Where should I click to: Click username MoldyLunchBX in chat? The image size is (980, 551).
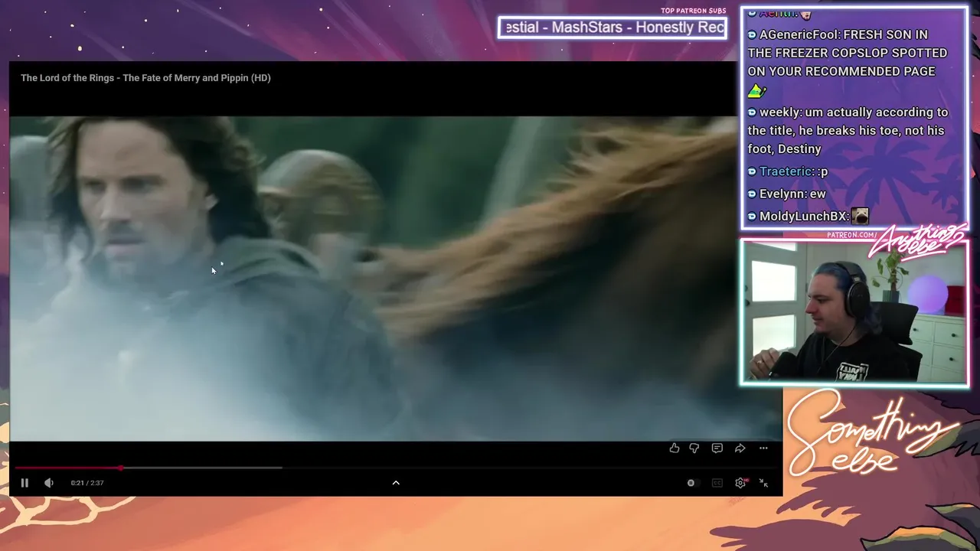(804, 216)
